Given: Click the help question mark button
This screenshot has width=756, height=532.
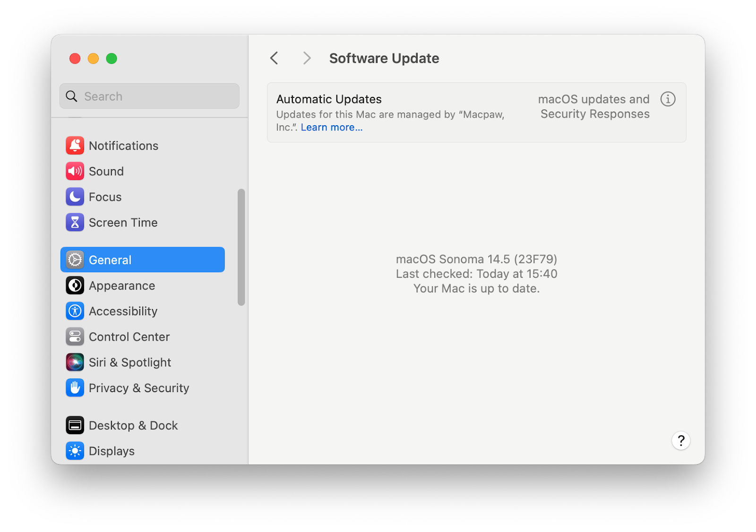Looking at the screenshot, I should tap(681, 440).
